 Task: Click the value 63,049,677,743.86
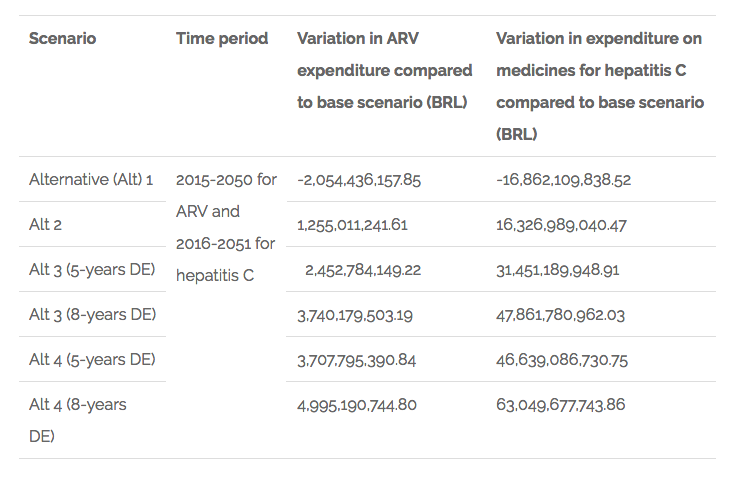[561, 405]
